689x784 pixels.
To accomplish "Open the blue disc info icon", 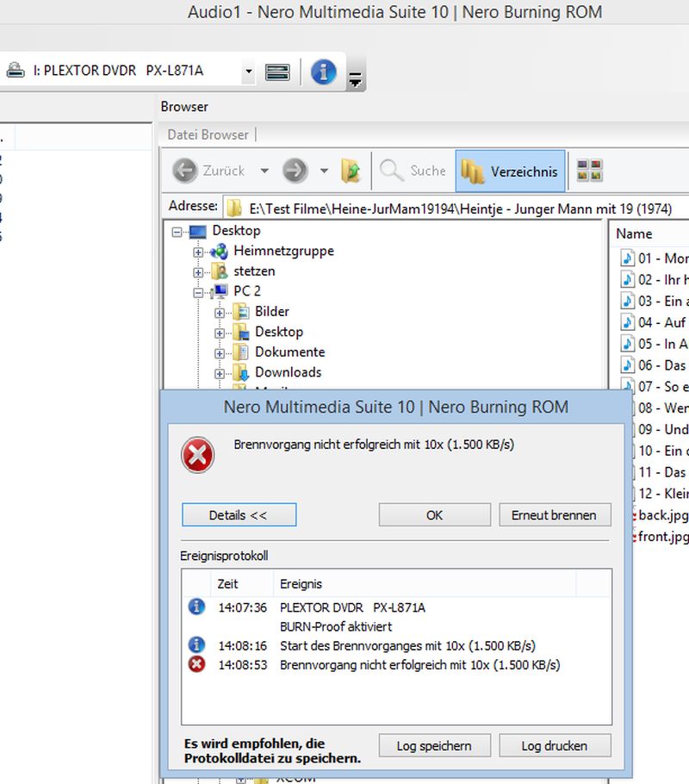I will point(324,72).
